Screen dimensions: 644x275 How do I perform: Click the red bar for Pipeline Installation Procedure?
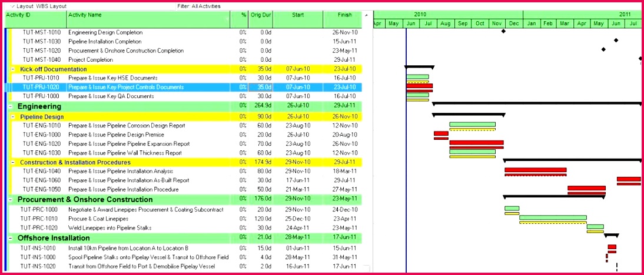[586, 188]
